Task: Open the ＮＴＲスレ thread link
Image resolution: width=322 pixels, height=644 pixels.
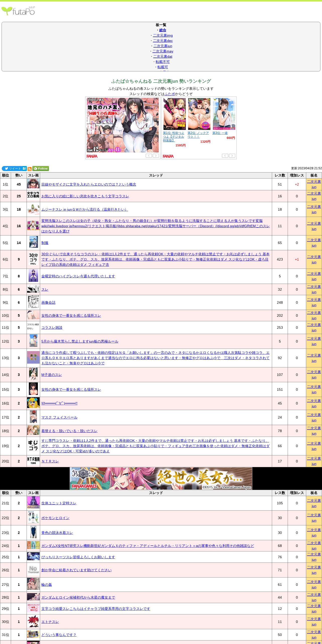Action: click(50, 461)
